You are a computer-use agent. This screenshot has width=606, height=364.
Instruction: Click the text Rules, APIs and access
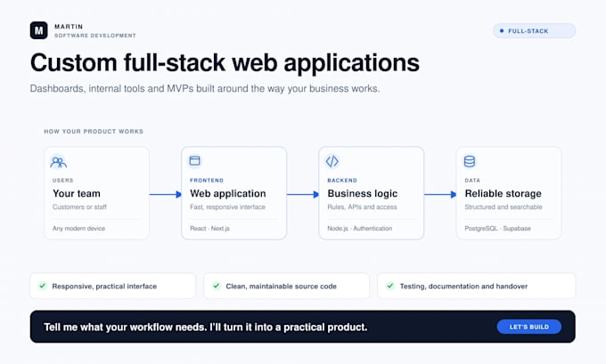coord(362,206)
